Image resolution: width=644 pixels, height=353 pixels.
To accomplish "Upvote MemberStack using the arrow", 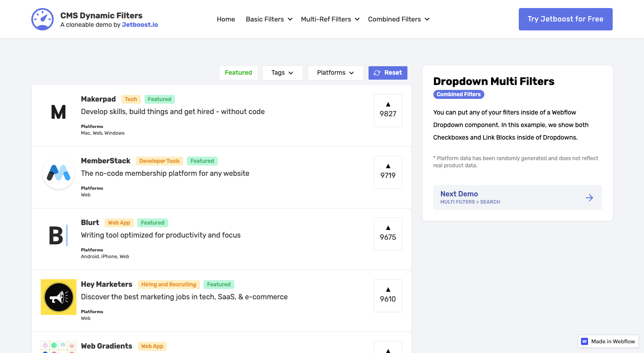I will pos(388,166).
